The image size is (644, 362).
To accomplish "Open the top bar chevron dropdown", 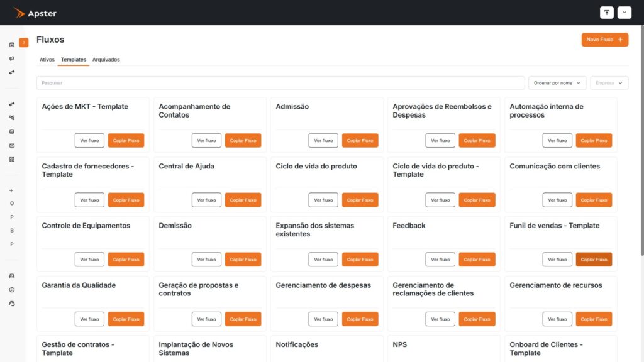I will click(625, 13).
